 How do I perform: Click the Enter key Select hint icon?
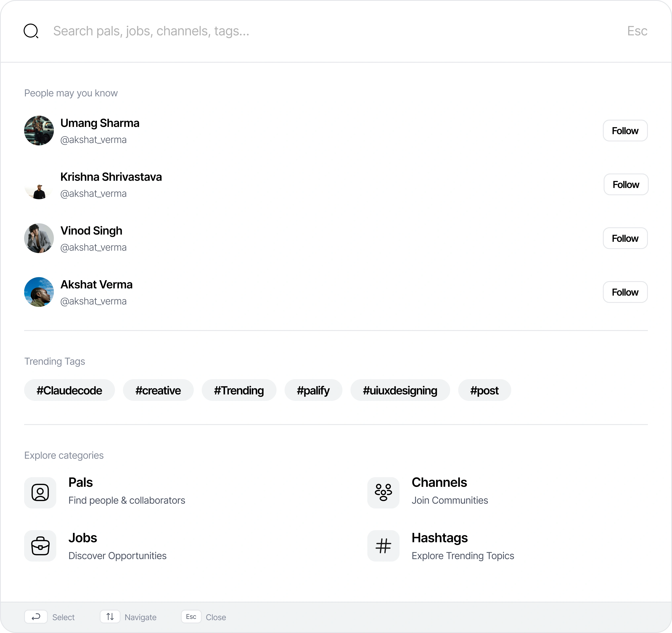(x=36, y=617)
